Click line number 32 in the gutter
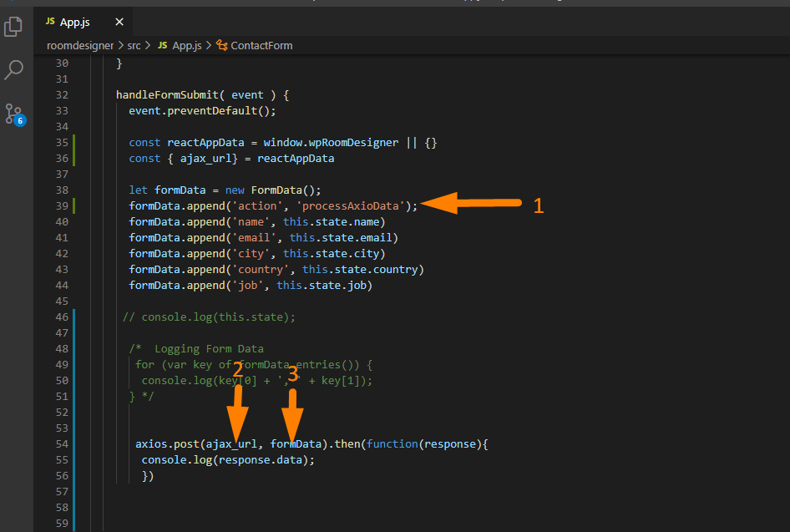The width and height of the screenshot is (790, 532). pyautogui.click(x=62, y=94)
